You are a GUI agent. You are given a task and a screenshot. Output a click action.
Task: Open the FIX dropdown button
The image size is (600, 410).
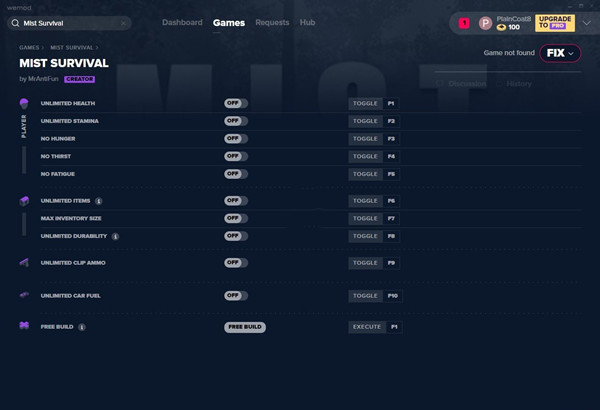560,53
